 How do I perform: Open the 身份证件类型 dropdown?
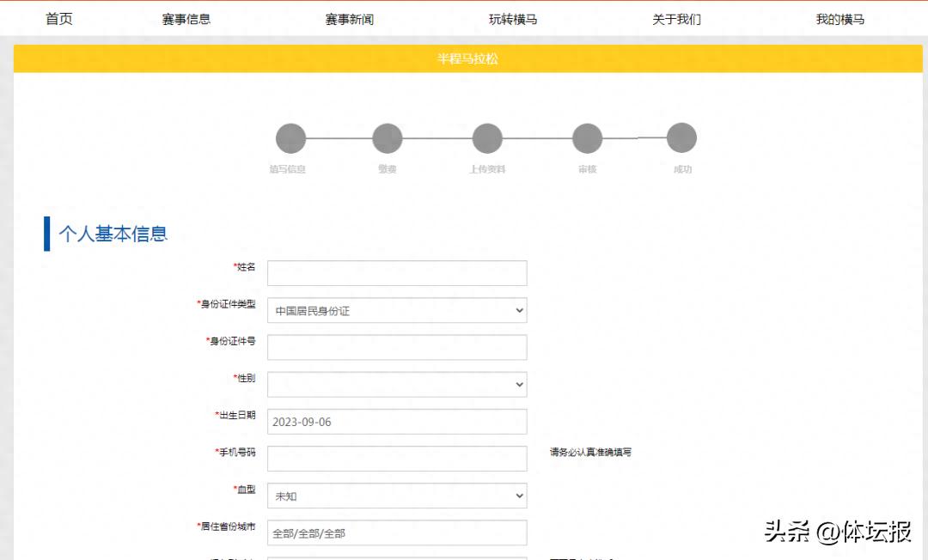[x=397, y=310]
